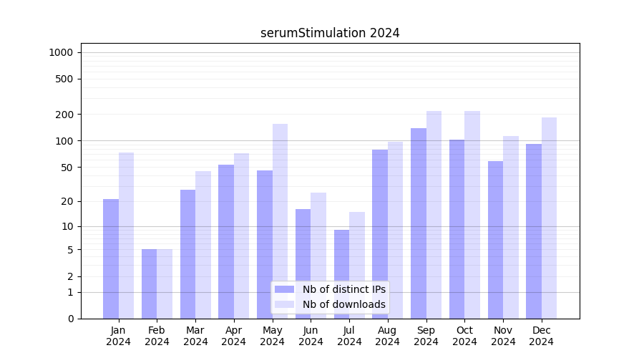Click the 'Mar 2024' x-axis label
644x358 pixels.
pos(195,336)
